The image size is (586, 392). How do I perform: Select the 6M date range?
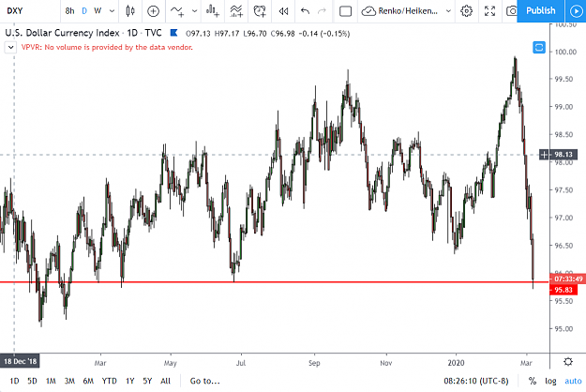coord(88,381)
